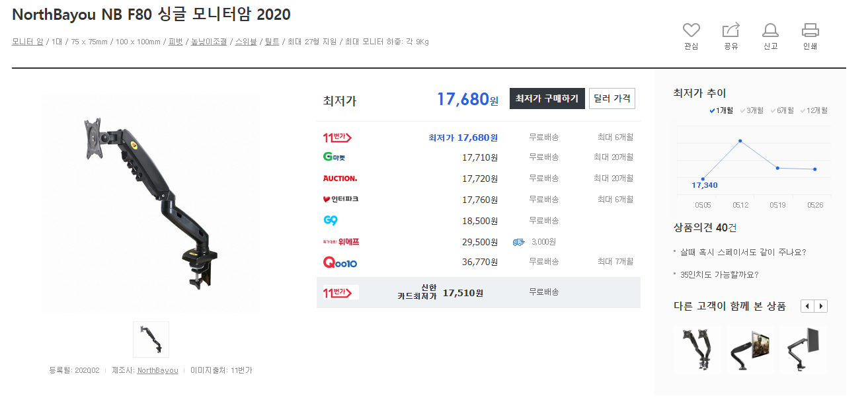868x398 pixels.
Task: Open the 상품의견 40건 heading
Action: pyautogui.click(x=705, y=227)
